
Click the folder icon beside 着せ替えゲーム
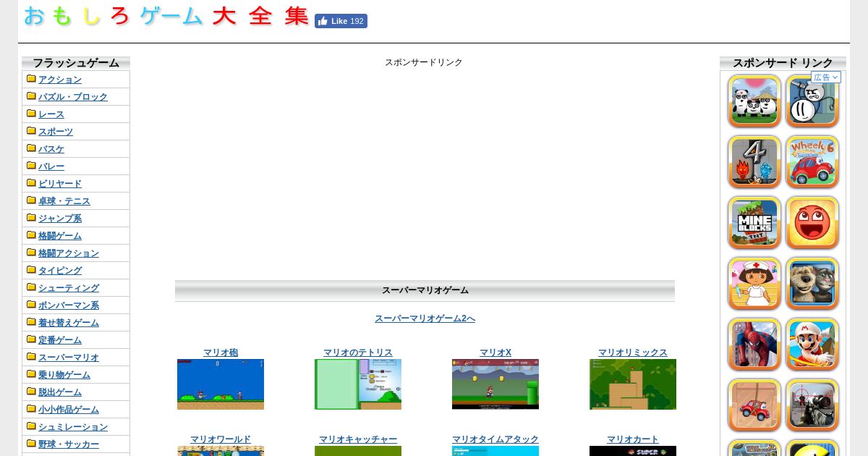[31, 321]
